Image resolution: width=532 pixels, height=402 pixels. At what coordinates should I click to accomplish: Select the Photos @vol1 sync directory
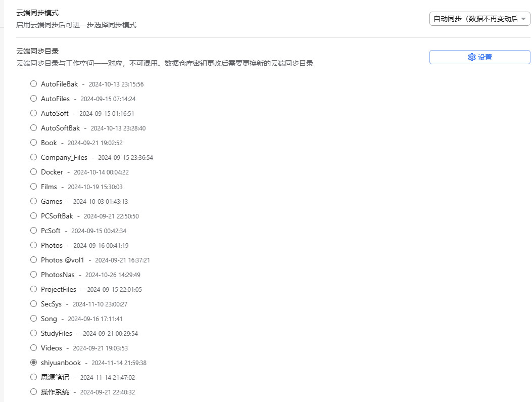click(33, 259)
